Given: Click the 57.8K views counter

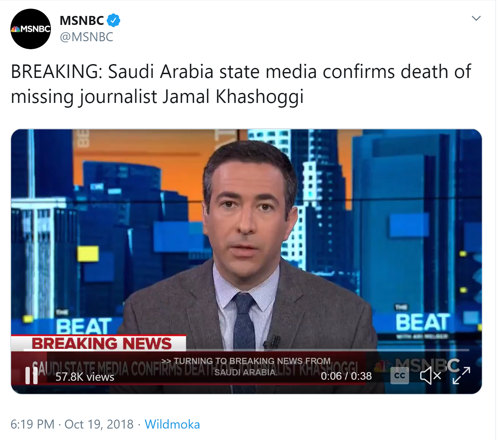Looking at the screenshot, I should [85, 377].
